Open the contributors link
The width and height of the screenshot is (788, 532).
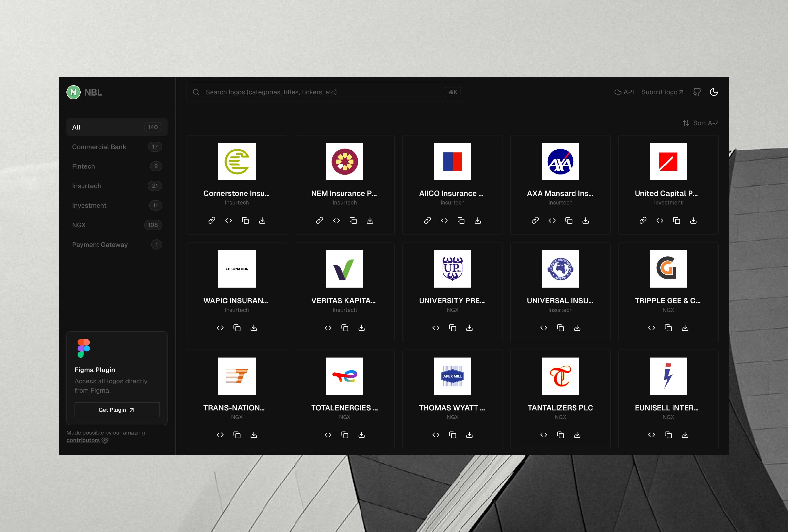pos(87,440)
